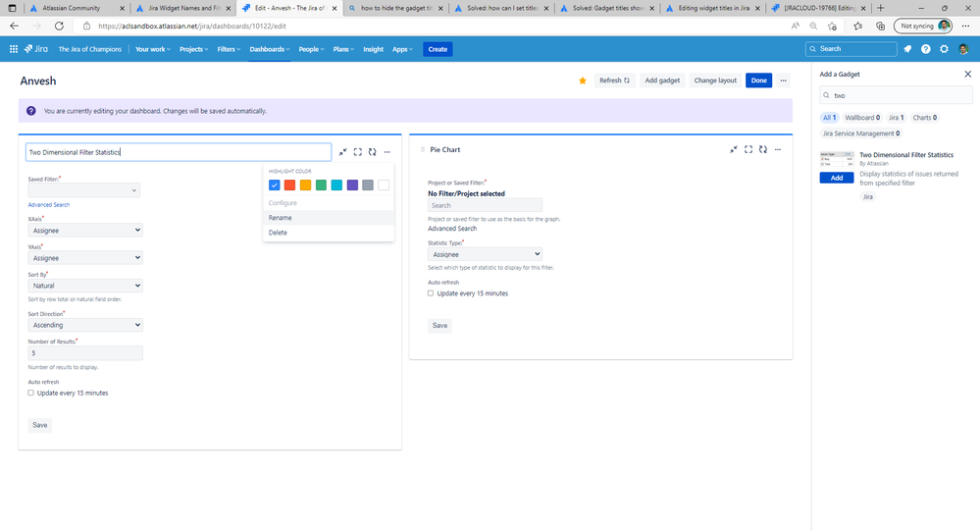Open the Jira settings gear icon

pos(944,49)
